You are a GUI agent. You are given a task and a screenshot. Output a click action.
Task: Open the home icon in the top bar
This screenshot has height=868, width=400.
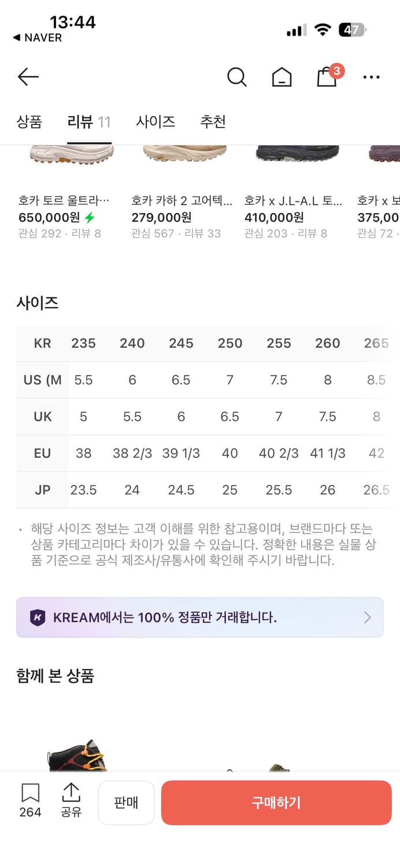point(281,76)
